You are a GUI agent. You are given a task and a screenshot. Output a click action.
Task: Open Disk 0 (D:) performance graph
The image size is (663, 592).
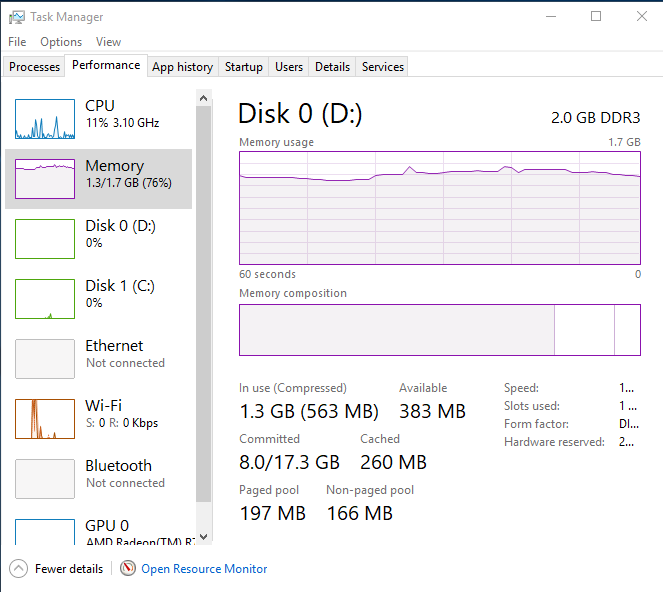pyautogui.click(x=45, y=239)
